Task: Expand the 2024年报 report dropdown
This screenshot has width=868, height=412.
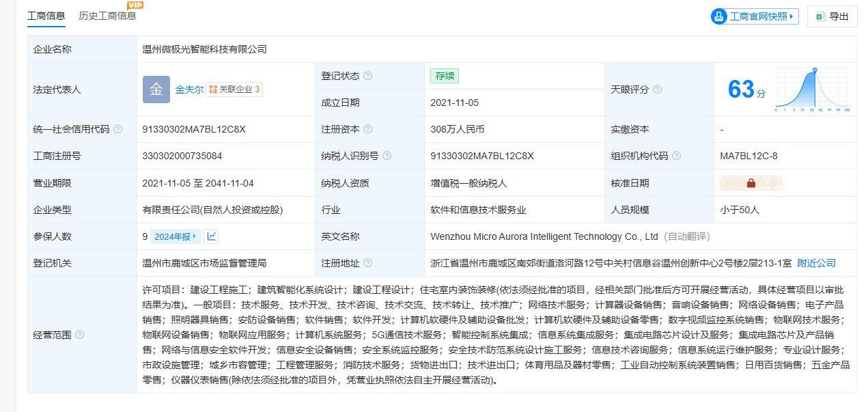Action: [175, 236]
